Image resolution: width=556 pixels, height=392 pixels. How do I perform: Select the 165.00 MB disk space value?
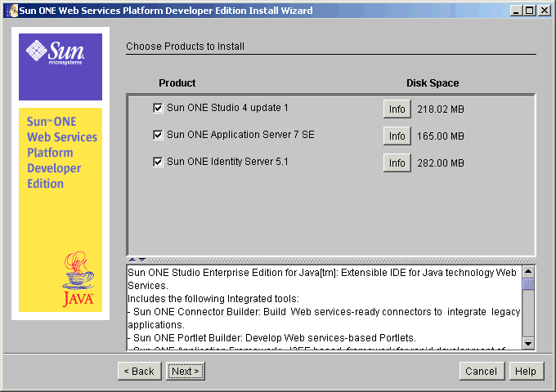tap(441, 136)
